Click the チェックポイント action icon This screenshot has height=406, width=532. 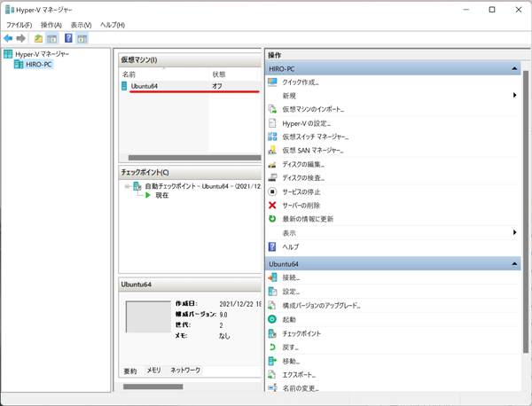pyautogui.click(x=272, y=334)
